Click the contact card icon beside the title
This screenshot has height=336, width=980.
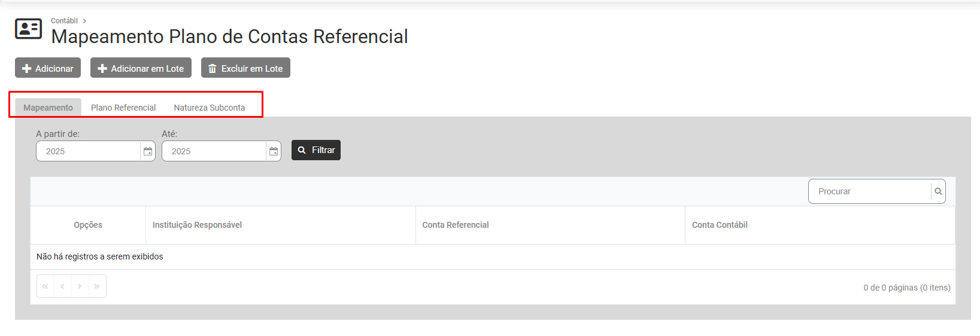tap(28, 29)
